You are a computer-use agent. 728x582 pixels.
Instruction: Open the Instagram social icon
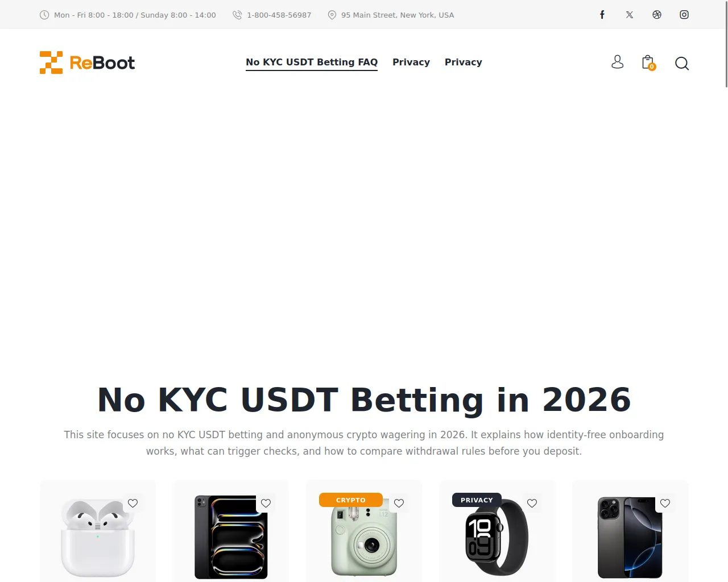coord(684,15)
